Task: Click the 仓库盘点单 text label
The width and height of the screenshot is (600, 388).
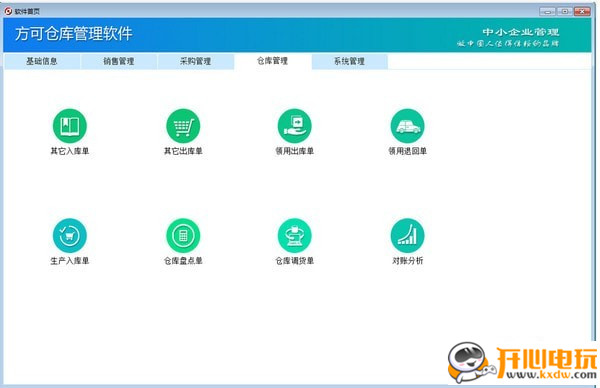Action: tap(183, 261)
